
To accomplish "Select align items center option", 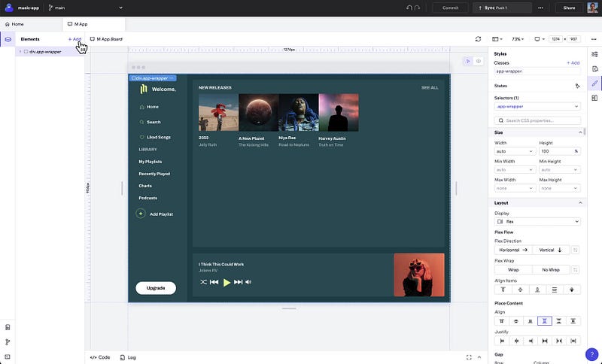I will pos(520,290).
